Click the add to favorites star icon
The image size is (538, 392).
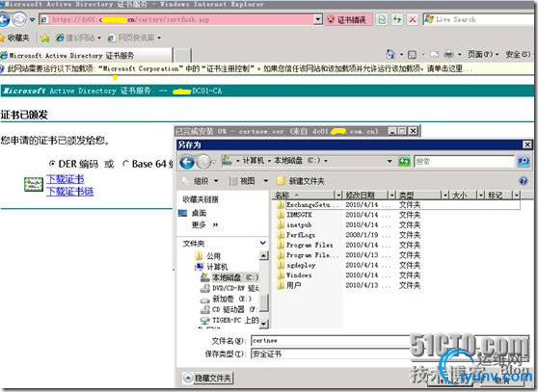coord(45,38)
